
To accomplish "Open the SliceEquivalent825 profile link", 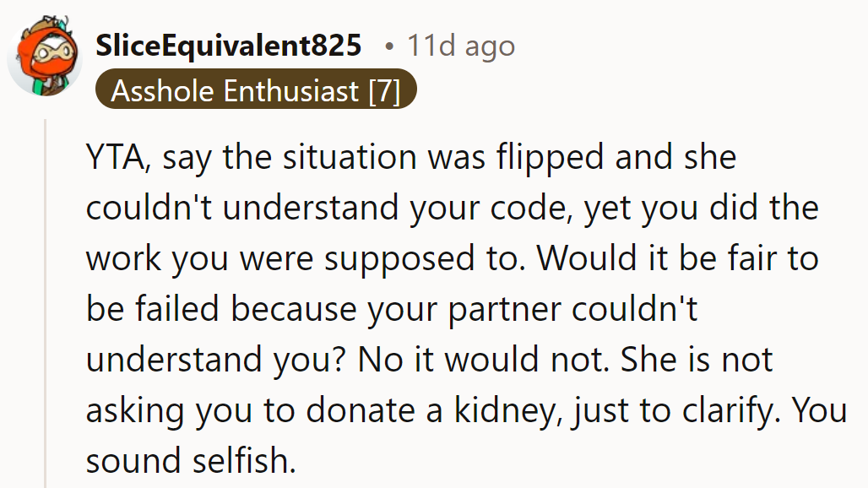I will coord(229,46).
